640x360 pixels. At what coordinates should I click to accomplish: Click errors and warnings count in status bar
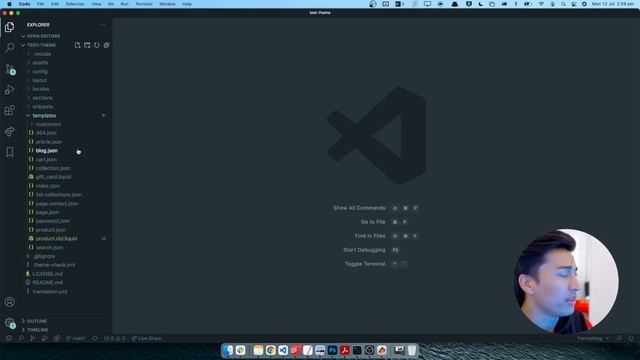pyautogui.click(x=114, y=338)
